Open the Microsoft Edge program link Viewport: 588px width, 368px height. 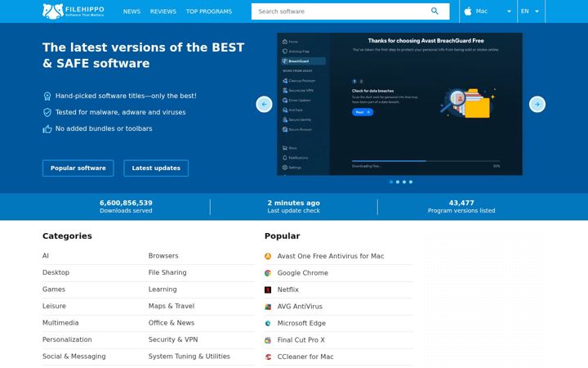(x=301, y=323)
